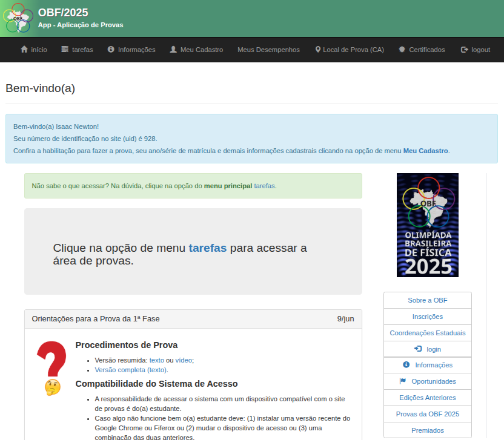Click the Olimpíada Brasileira de Física 2025 banner

point(428,225)
